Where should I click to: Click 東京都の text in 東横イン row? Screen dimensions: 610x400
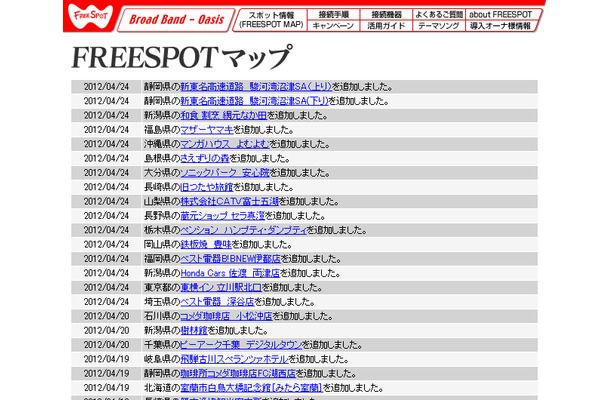point(162,288)
